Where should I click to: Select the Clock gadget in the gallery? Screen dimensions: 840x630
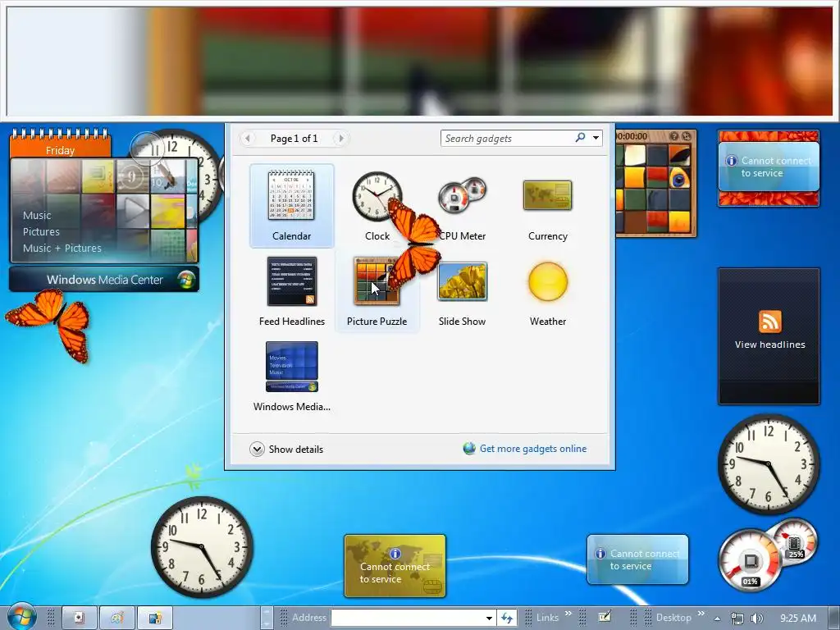(377, 196)
